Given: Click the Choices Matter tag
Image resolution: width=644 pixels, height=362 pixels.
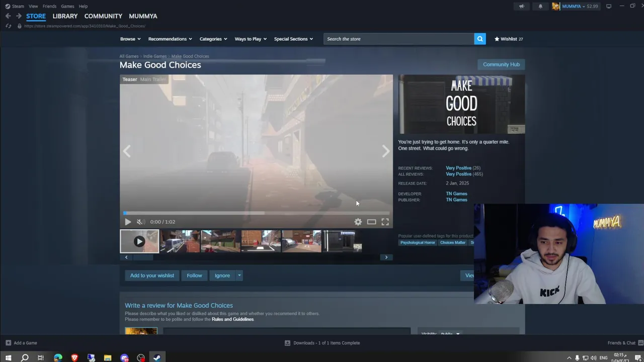Looking at the screenshot, I should click(453, 242).
